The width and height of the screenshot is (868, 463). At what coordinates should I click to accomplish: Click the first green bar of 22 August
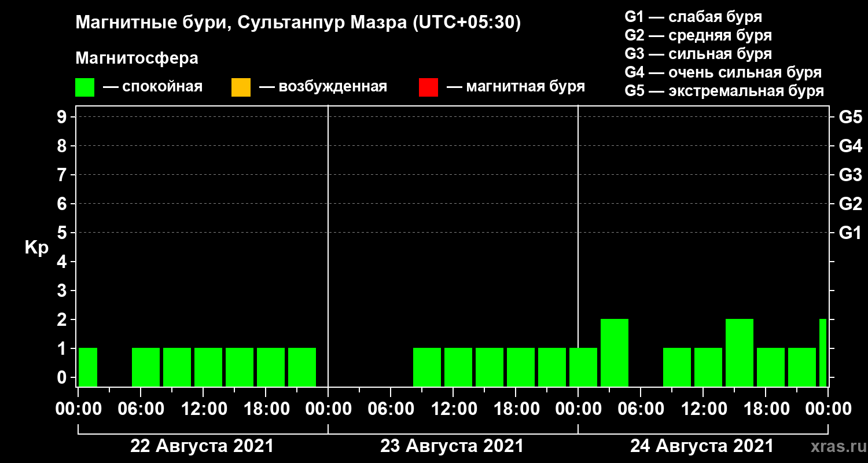coord(88,367)
